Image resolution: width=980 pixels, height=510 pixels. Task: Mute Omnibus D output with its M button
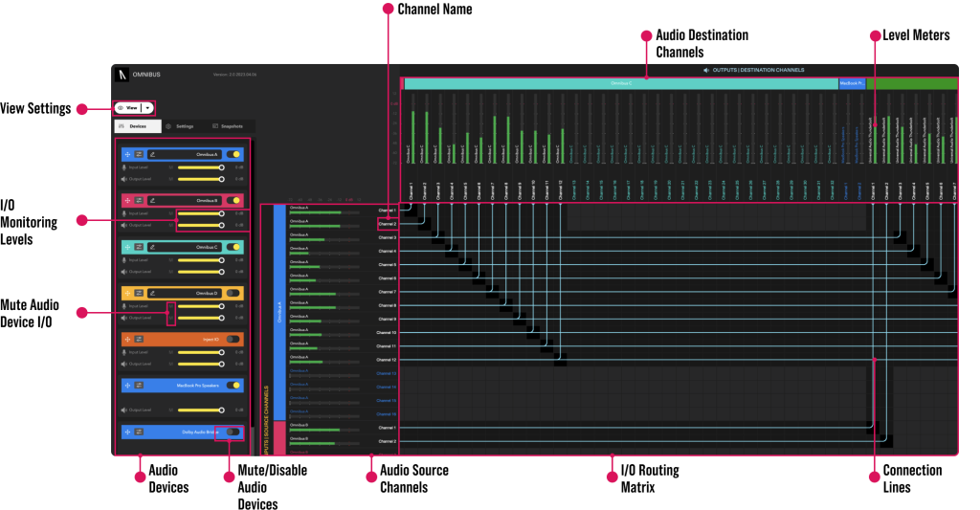[171, 318]
